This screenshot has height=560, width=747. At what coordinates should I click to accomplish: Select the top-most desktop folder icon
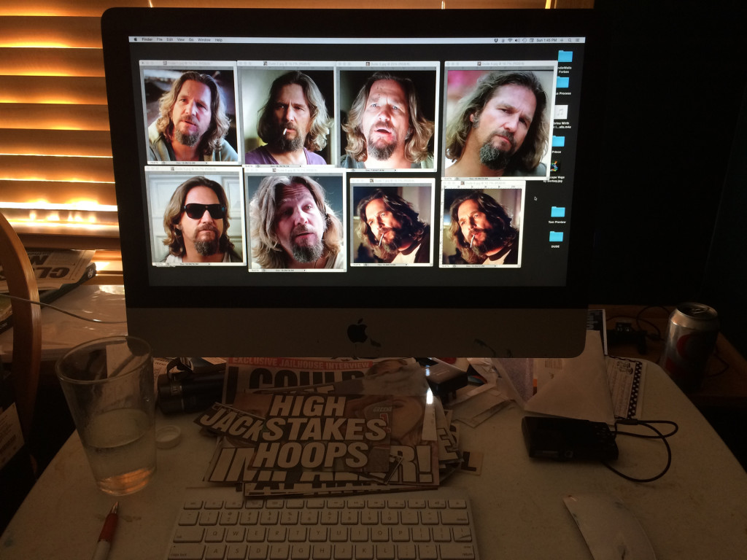pyautogui.click(x=565, y=56)
